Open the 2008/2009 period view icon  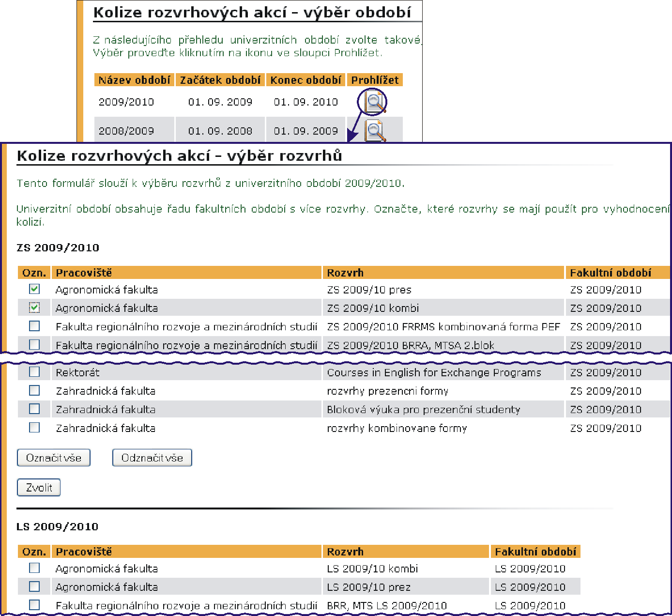(375, 131)
